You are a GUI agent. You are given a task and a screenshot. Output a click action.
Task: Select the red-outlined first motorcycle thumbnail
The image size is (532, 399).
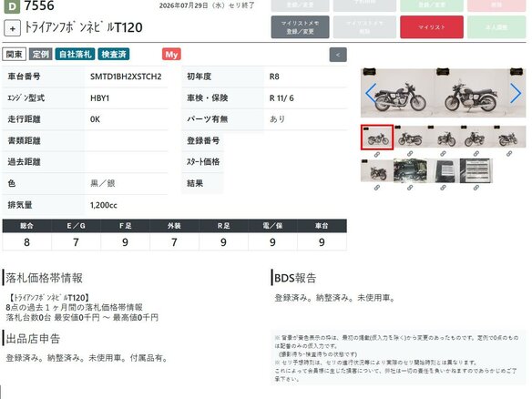click(x=377, y=137)
